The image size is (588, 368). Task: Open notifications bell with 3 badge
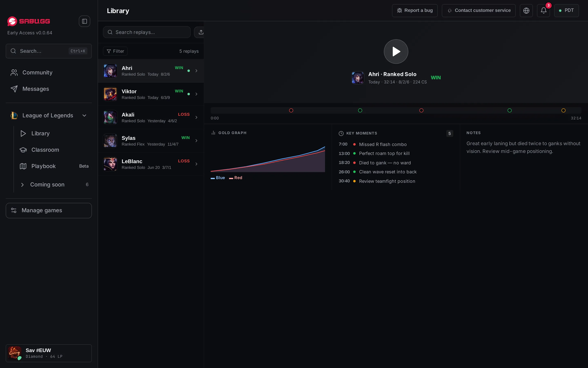[x=543, y=10]
